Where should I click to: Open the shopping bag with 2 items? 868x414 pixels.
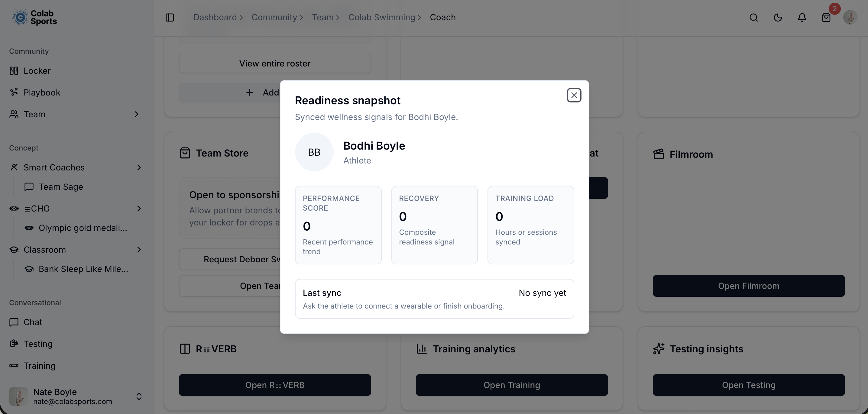click(x=826, y=17)
